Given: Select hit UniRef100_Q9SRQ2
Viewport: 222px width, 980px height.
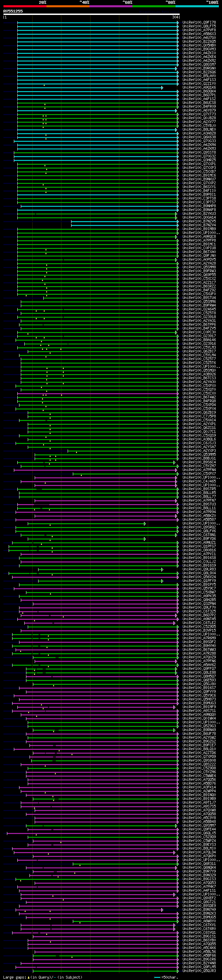Looking at the screenshot, I should [199, 527].
